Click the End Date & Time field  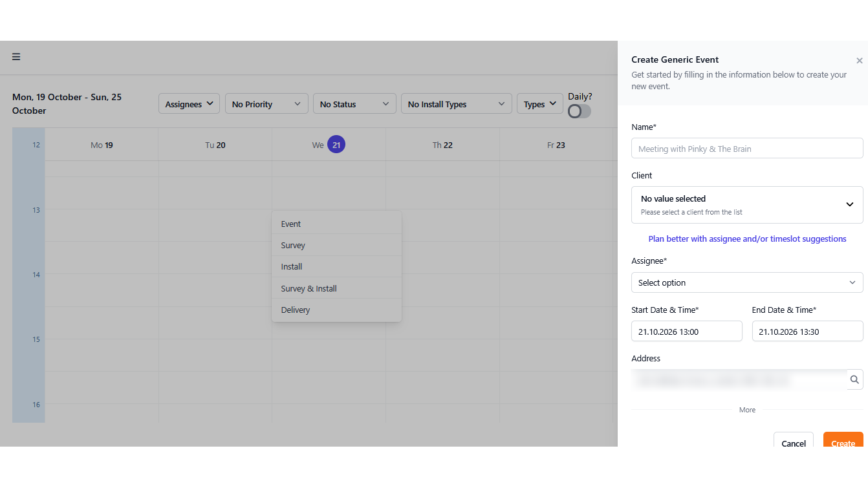[807, 331]
